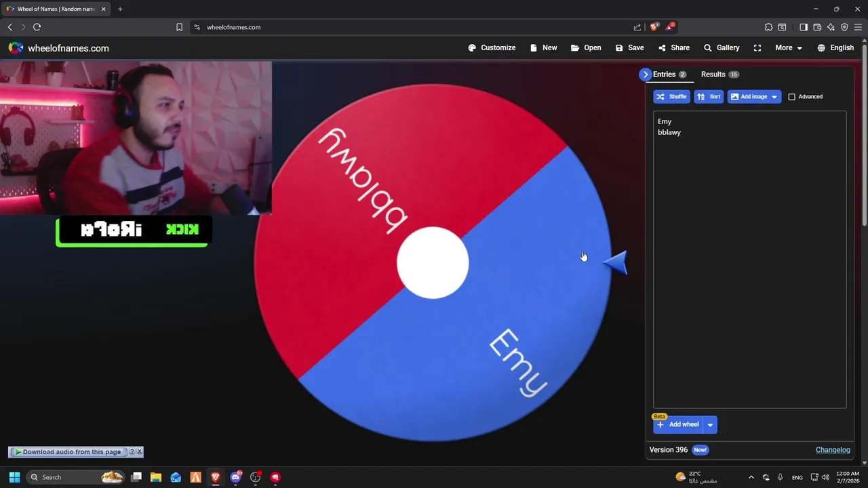
Task: Enable the Advanced checkbox
Action: coord(791,97)
